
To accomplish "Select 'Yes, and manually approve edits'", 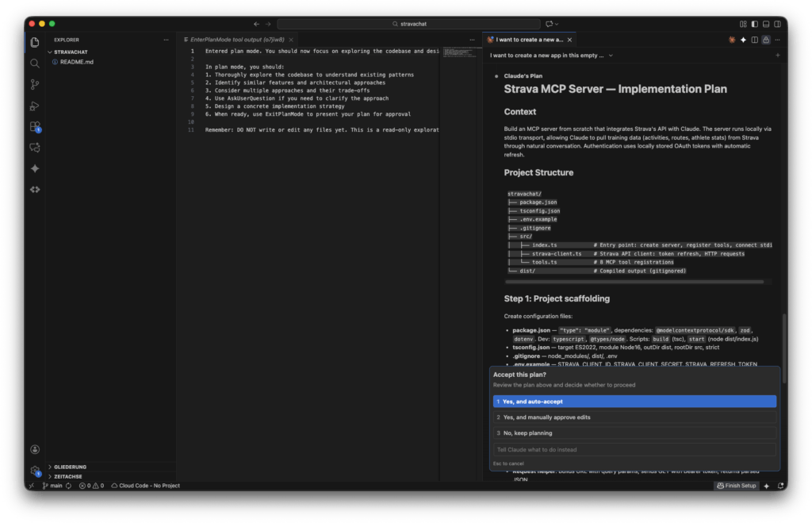I will point(634,417).
